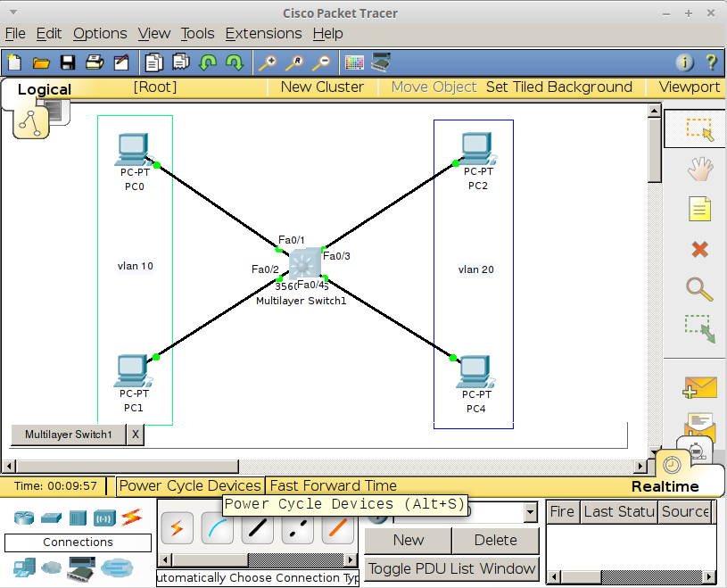Open the scenario dropdown beside New button

click(x=530, y=511)
